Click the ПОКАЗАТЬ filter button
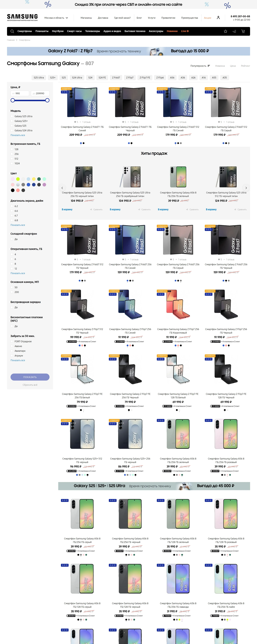The width and height of the screenshot is (257, 644). coord(30,377)
